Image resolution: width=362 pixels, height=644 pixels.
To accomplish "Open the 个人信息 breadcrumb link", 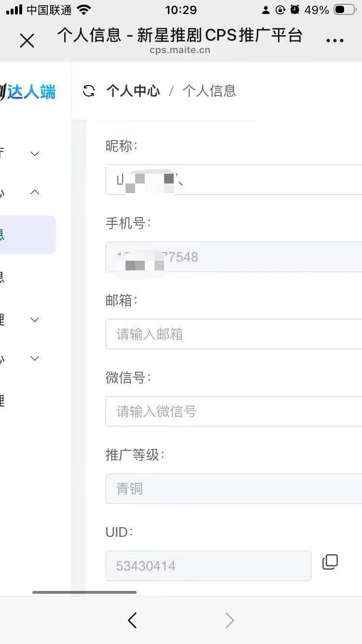I will [209, 91].
